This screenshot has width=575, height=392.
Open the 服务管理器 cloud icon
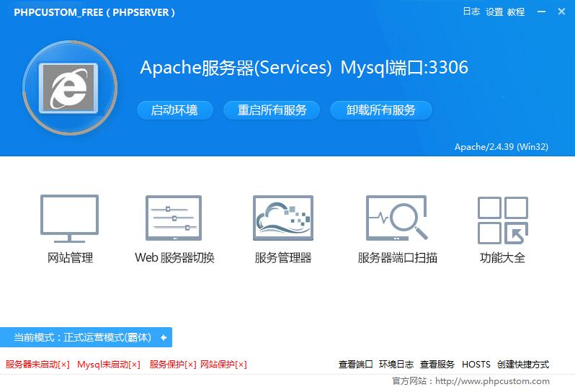tap(282, 218)
